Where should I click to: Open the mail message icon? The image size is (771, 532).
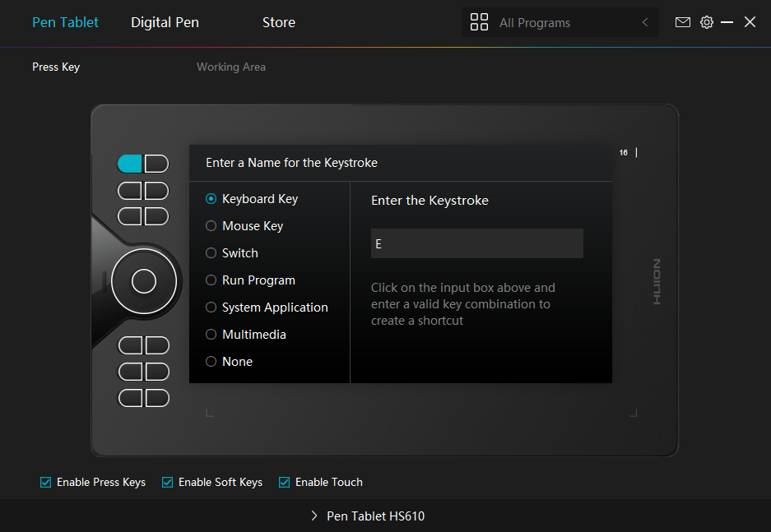pos(682,22)
